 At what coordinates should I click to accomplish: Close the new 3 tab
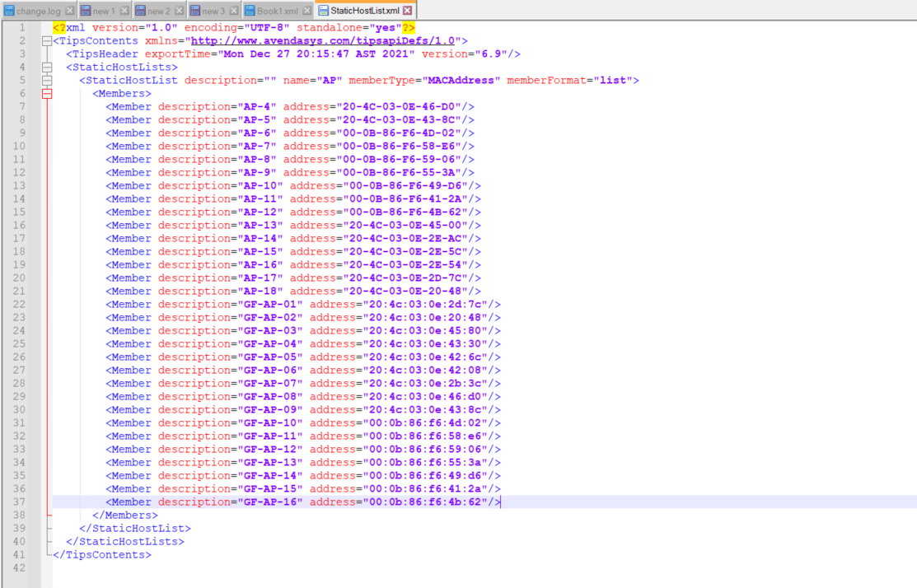click(233, 11)
